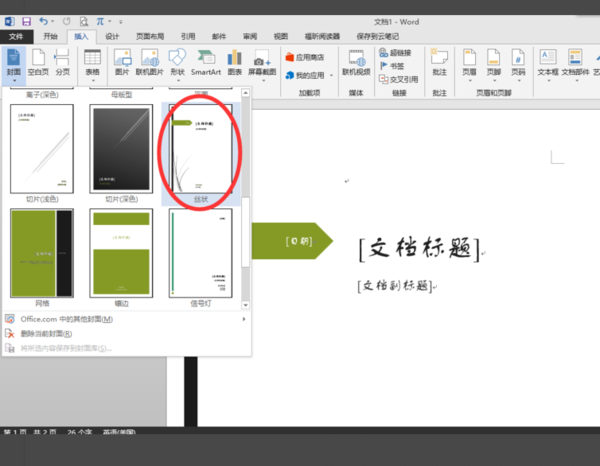Switch to the 邮件 tab

point(219,36)
